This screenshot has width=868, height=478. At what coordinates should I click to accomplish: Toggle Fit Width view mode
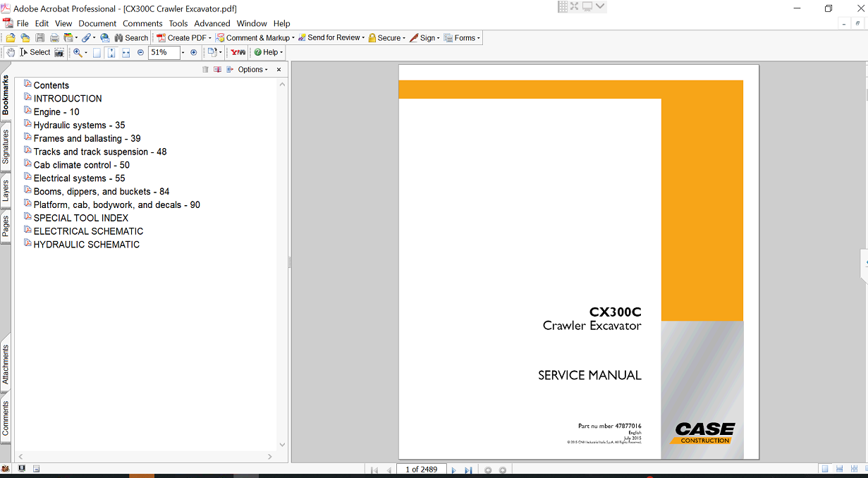(126, 52)
